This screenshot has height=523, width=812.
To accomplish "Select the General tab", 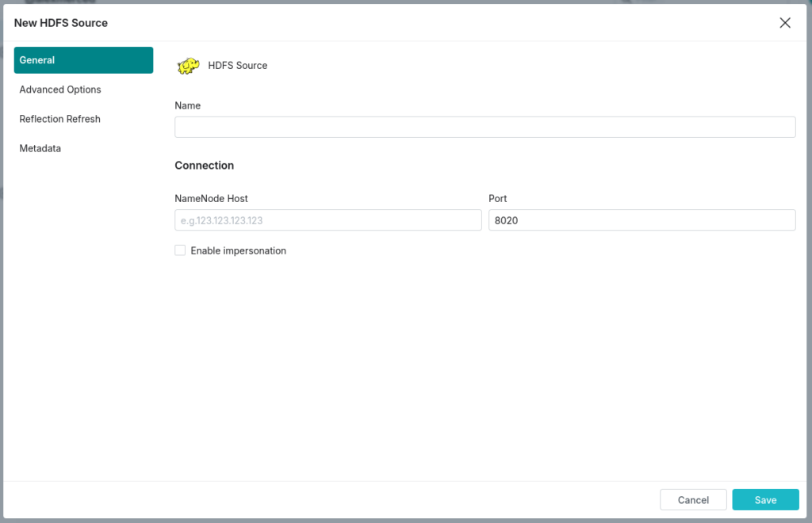I will [x=83, y=60].
